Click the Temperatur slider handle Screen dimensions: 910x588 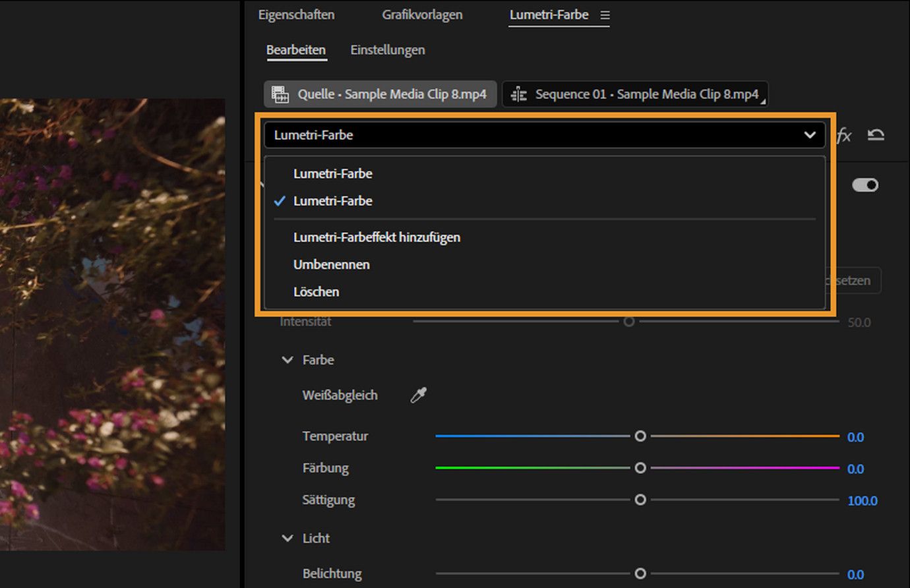pyautogui.click(x=639, y=436)
